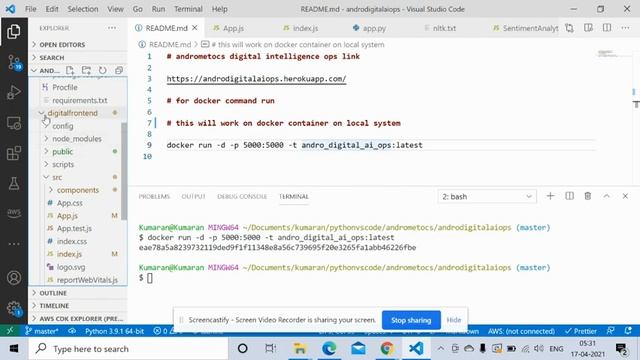Screen dimensions: 640x360
Task: Open requirements.txt in explorer
Action: pos(78,100)
